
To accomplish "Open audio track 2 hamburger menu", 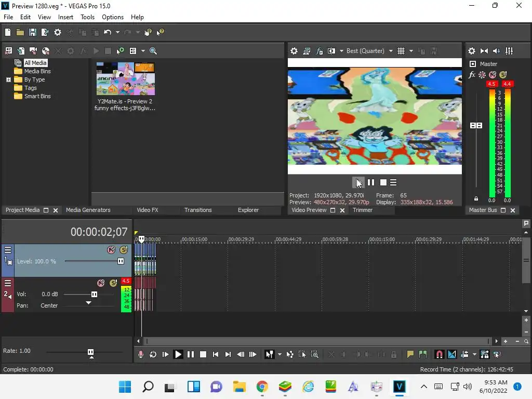I will (8, 283).
